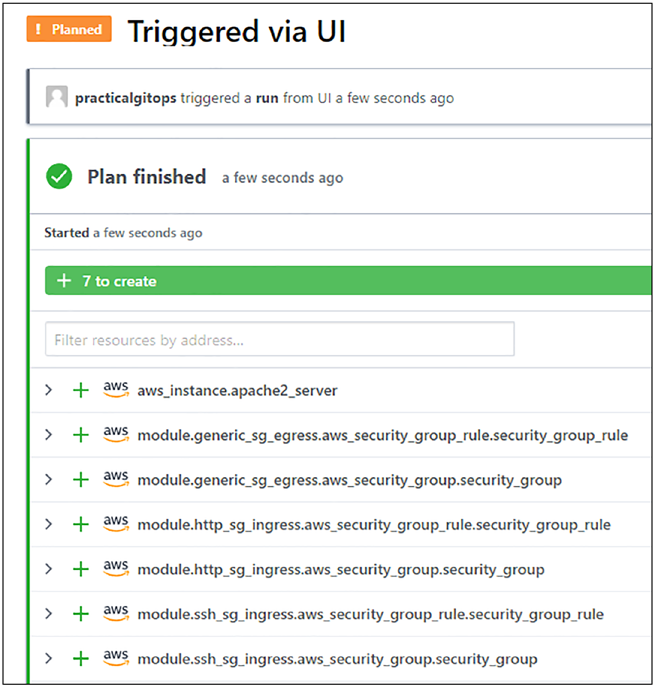Expand generic_sg_egress security_group_rule chevron
This screenshot has height=687, width=655.
[49, 435]
